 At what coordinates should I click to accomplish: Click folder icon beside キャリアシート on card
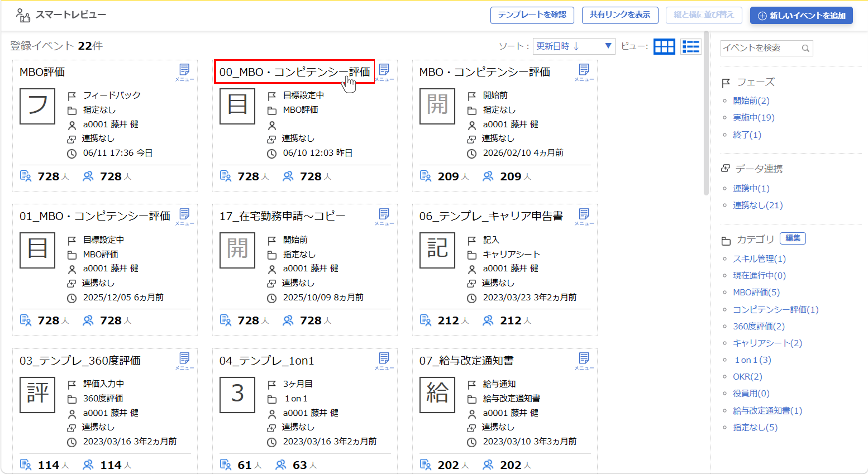(x=472, y=255)
